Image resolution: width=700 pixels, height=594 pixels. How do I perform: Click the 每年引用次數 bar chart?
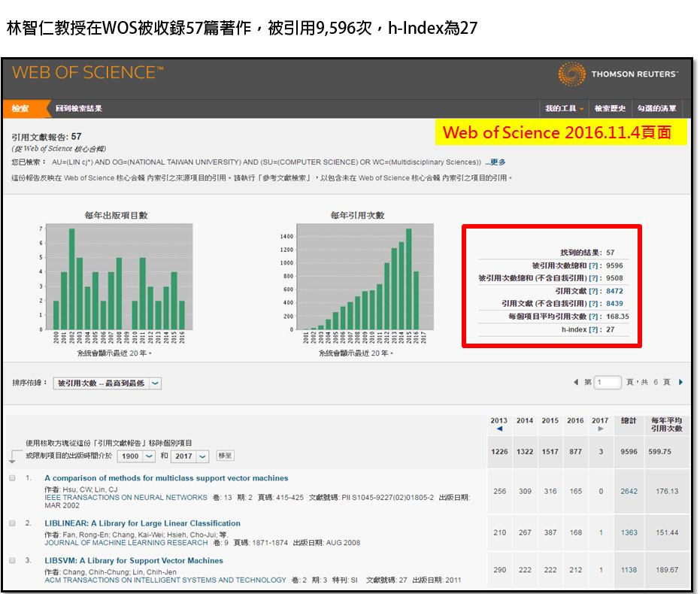click(x=365, y=277)
